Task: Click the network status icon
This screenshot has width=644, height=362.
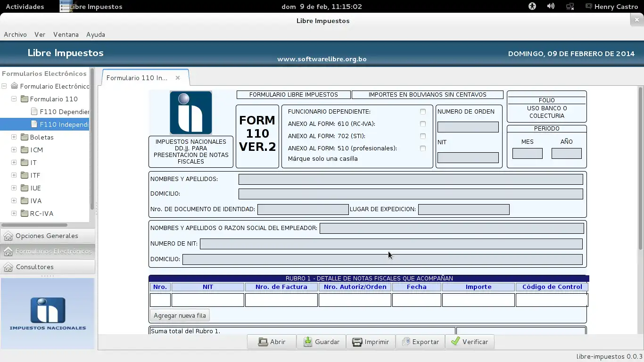Action: click(570, 7)
